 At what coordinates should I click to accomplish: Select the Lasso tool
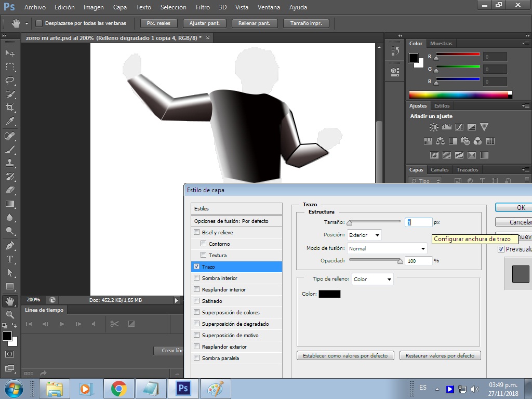point(10,81)
